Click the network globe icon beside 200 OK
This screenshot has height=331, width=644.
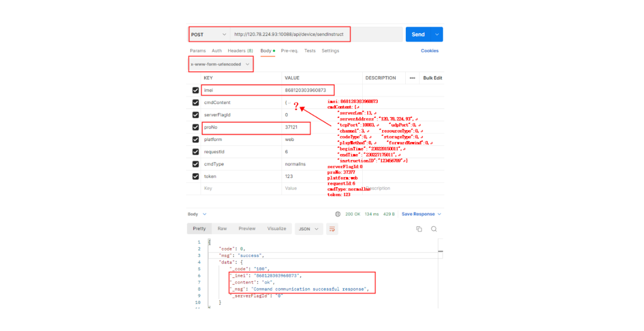tap(338, 214)
